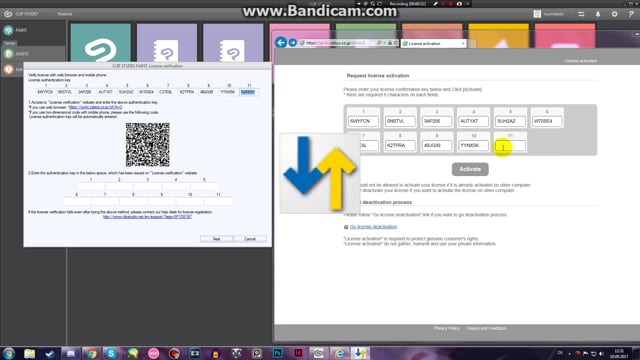The width and height of the screenshot is (640, 360).
Task: Click the Bandicam pencil draw icon
Action: [436, 4]
